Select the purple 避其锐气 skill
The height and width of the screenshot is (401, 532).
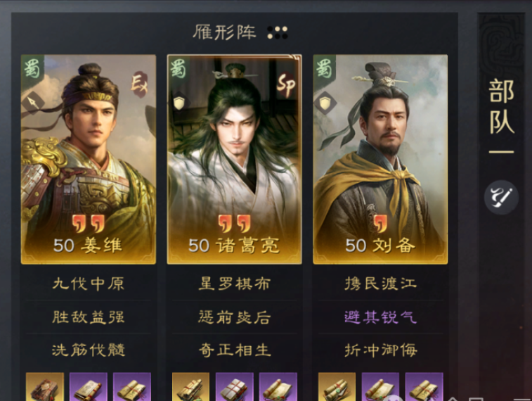pos(380,317)
